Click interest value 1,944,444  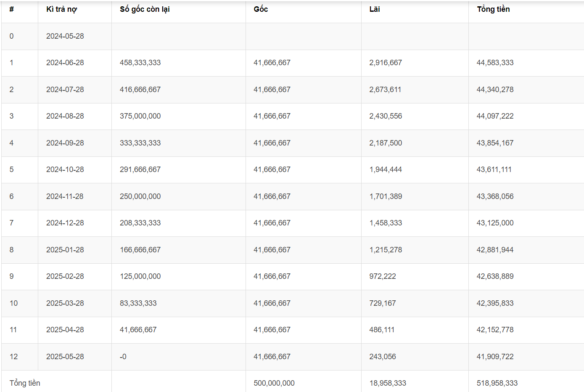[x=386, y=170]
